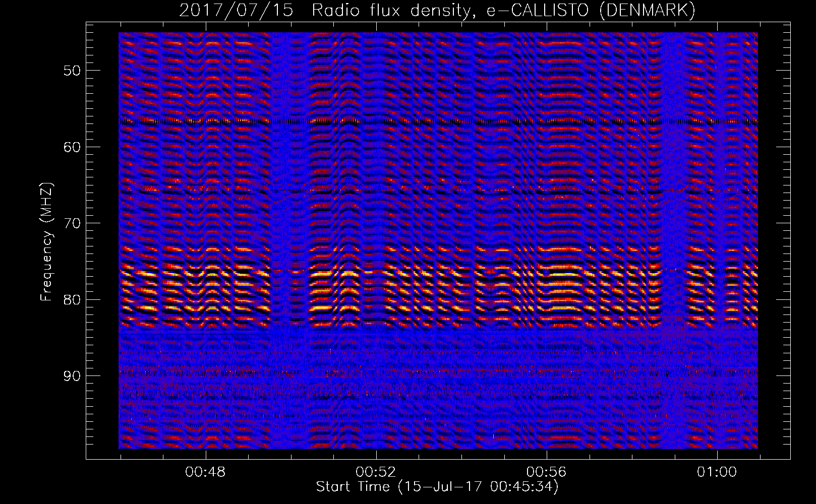This screenshot has width=816, height=504.
Task: Click the time tick label '00:52'
Action: 376,472
